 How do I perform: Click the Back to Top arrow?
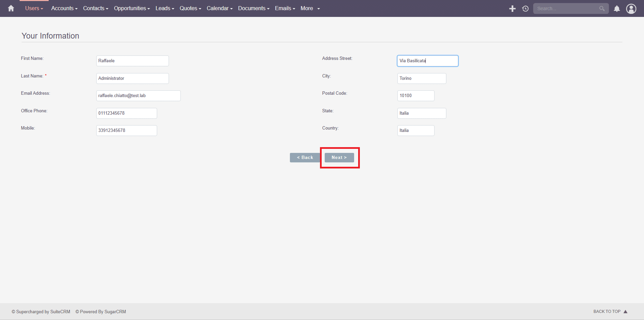click(x=625, y=312)
